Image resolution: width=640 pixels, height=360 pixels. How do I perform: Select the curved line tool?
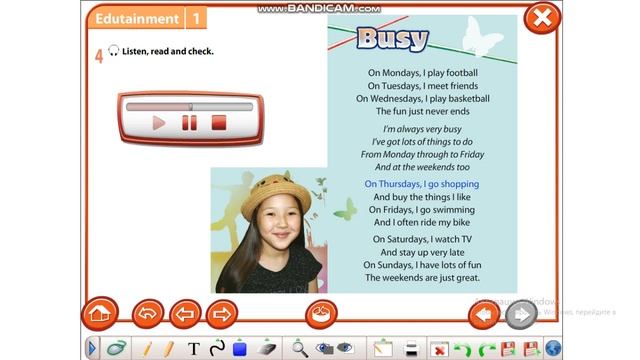click(x=217, y=348)
